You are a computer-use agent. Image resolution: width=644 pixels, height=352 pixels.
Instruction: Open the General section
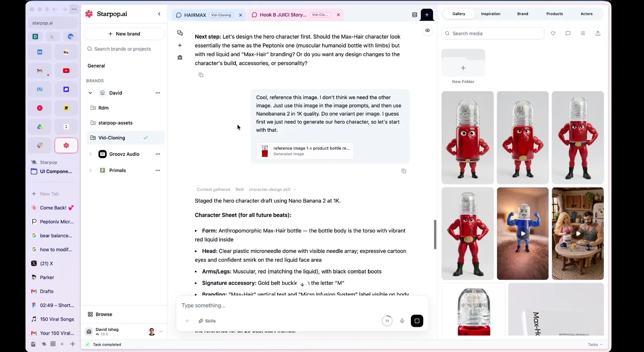[96, 66]
